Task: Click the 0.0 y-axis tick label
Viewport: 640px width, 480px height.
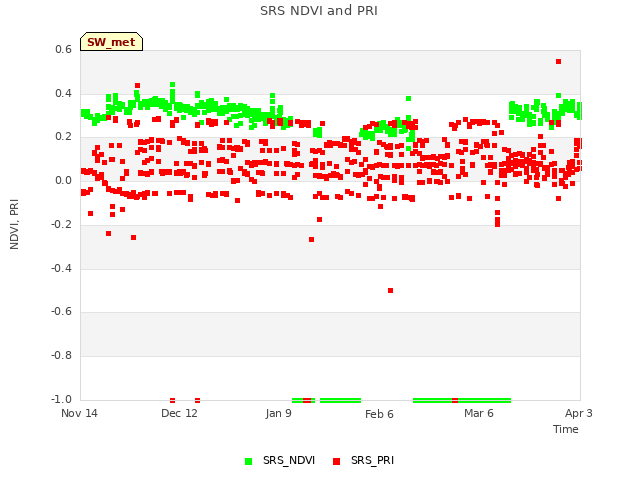Action: click(63, 180)
